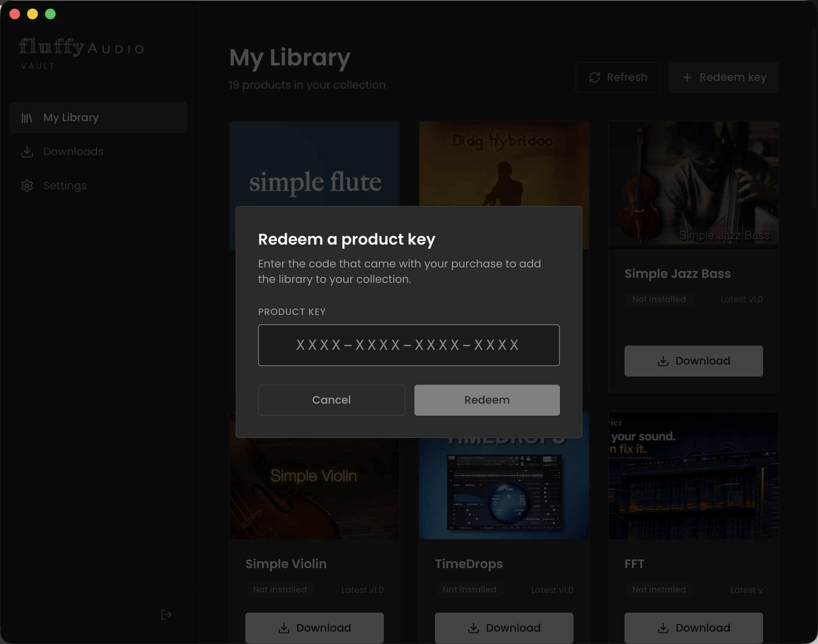This screenshot has width=818, height=644.
Task: Click 'Not installed' badge on Simple Violin
Action: (x=279, y=589)
